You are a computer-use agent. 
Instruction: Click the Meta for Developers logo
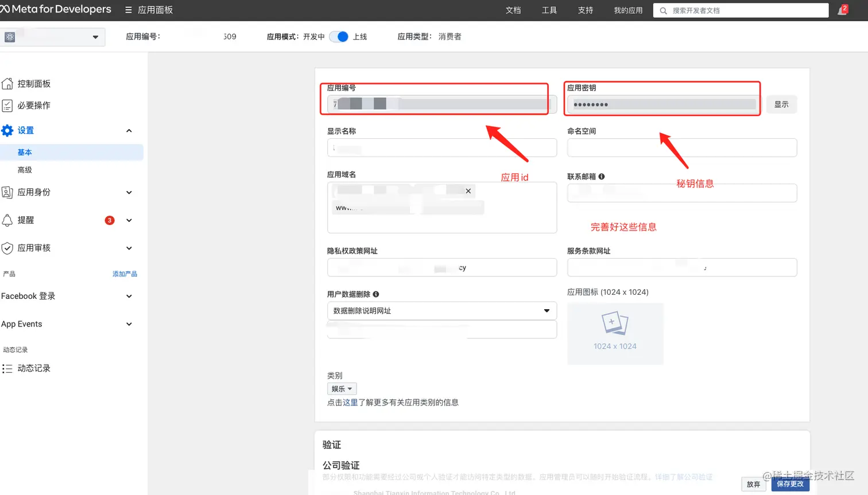point(56,9)
